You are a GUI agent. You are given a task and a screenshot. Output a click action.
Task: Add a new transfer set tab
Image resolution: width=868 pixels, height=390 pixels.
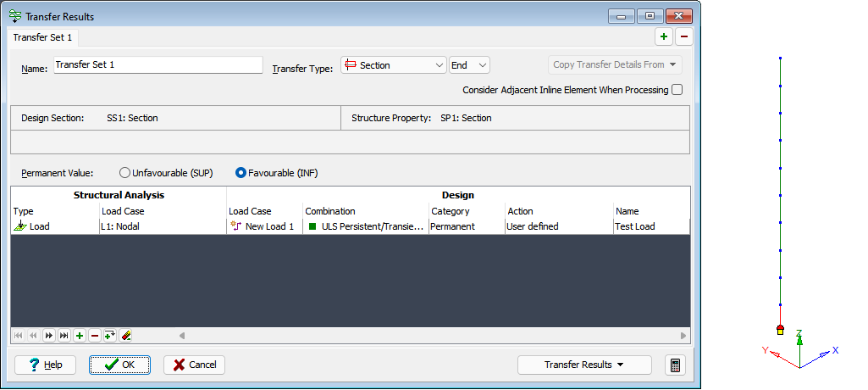pos(664,37)
